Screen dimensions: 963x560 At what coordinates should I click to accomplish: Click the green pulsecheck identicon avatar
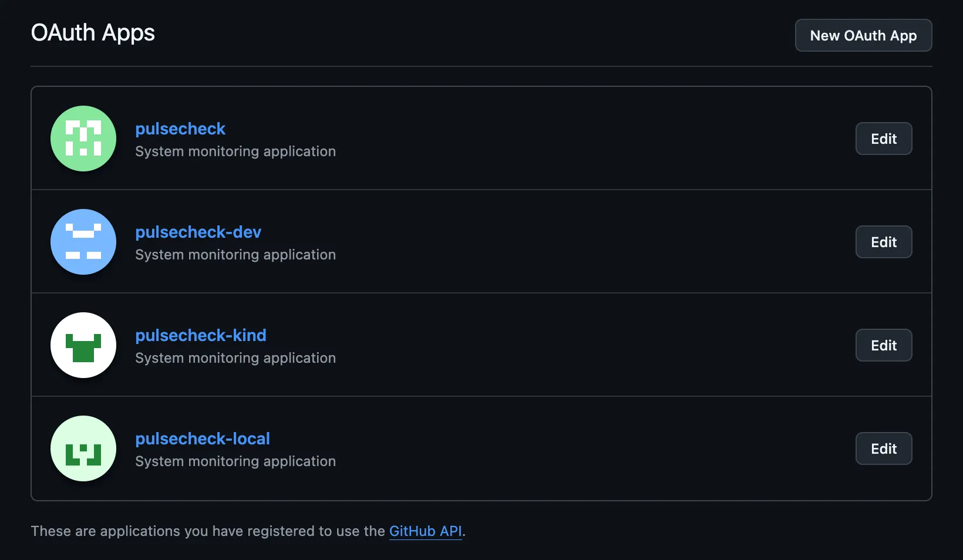point(83,139)
